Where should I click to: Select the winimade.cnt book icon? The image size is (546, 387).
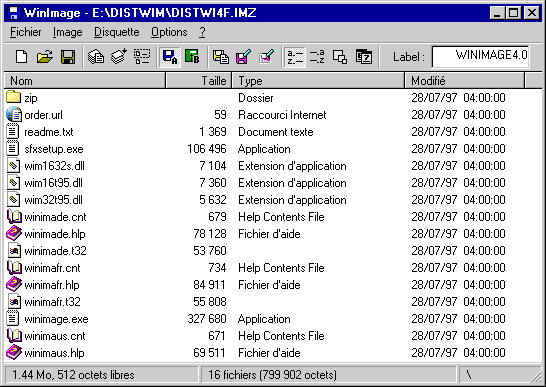click(14, 217)
